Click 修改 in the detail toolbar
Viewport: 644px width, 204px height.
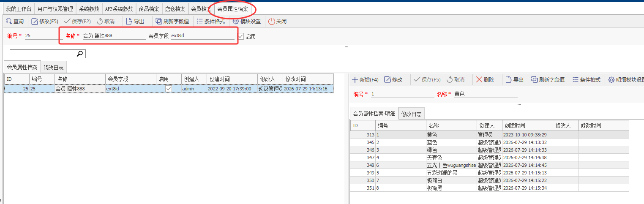[393, 79]
